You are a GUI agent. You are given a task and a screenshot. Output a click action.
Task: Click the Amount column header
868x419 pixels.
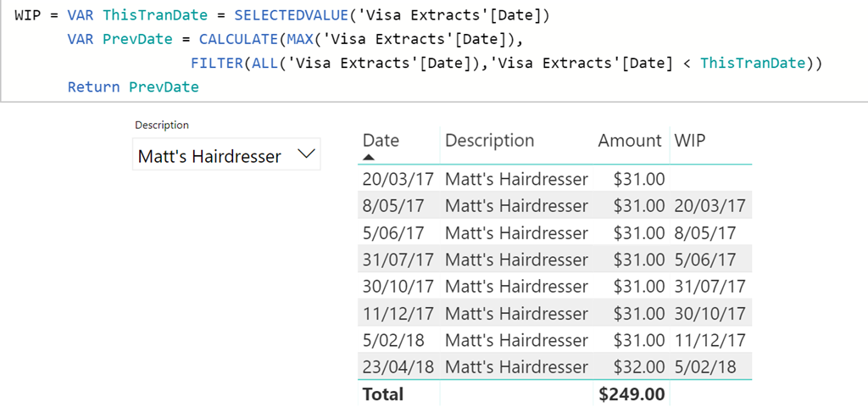click(x=629, y=141)
